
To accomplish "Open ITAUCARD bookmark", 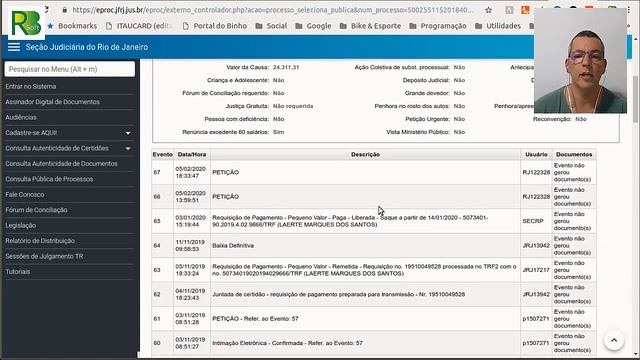I will pyautogui.click(x=139, y=26).
